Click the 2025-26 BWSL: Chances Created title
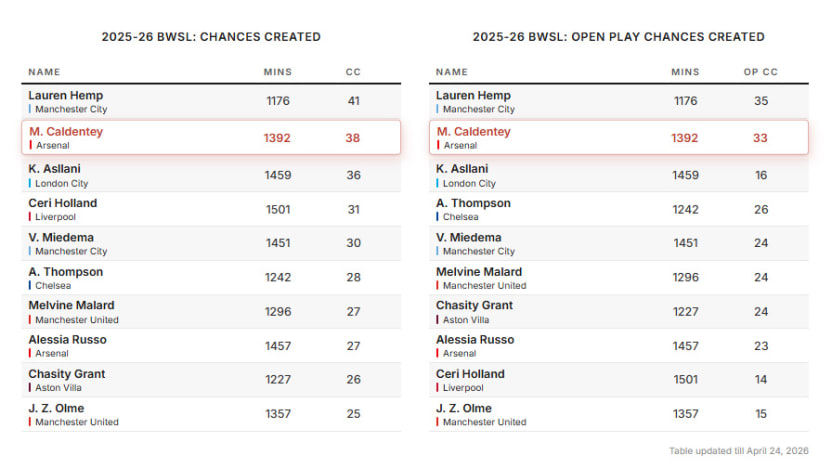Screen dimensions: 832x468 pyautogui.click(x=211, y=37)
